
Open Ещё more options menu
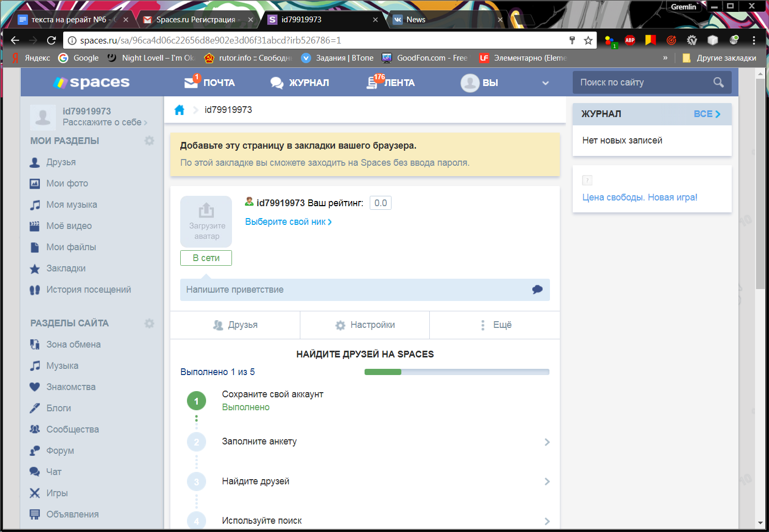click(x=495, y=325)
